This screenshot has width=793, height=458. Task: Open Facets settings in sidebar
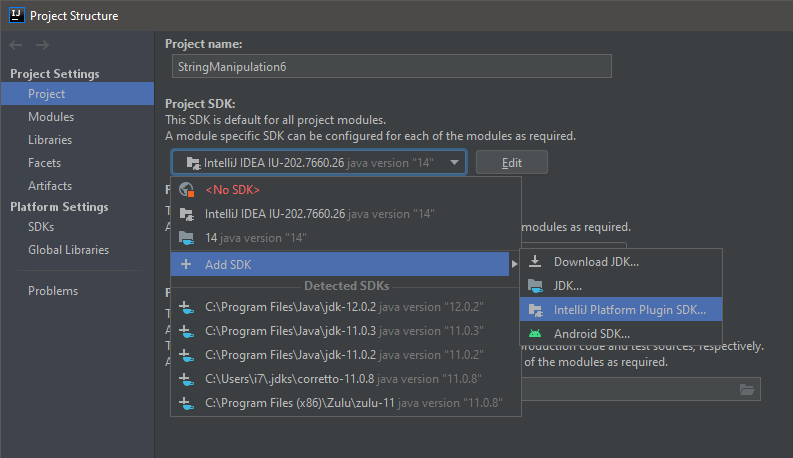tap(77, 163)
